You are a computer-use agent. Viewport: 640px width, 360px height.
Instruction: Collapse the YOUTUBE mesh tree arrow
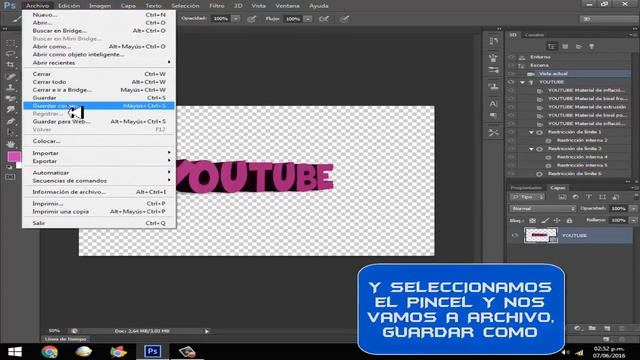[522, 82]
